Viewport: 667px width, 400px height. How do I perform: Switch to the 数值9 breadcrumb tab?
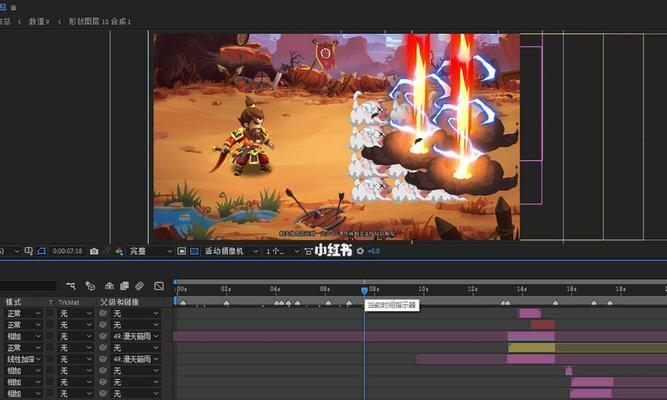tap(39, 21)
